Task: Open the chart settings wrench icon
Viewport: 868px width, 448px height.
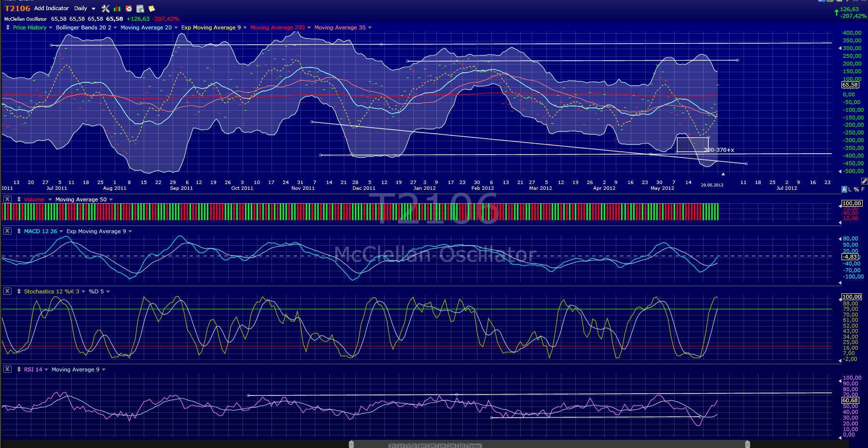Action: click(x=106, y=8)
